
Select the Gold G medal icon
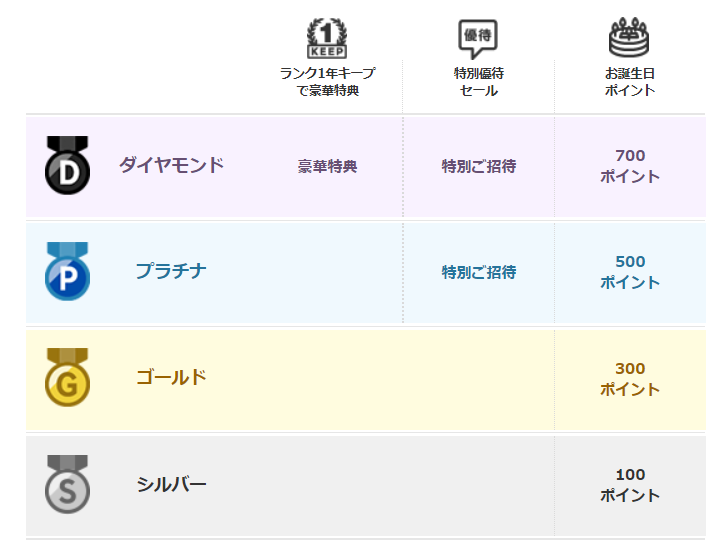click(68, 377)
